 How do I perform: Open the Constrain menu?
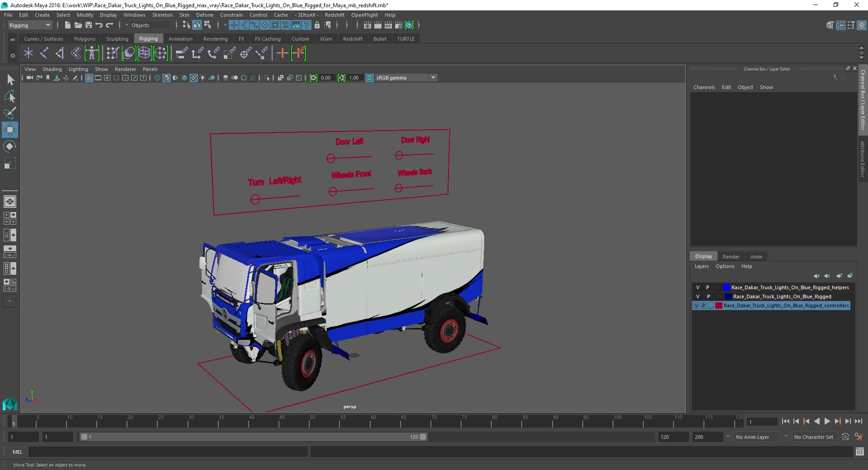[x=231, y=15]
